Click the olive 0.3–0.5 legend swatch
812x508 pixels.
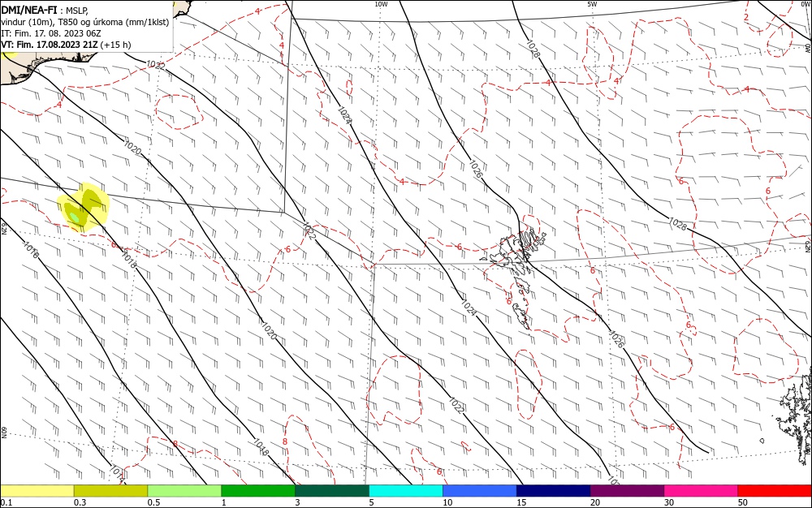tap(110, 491)
